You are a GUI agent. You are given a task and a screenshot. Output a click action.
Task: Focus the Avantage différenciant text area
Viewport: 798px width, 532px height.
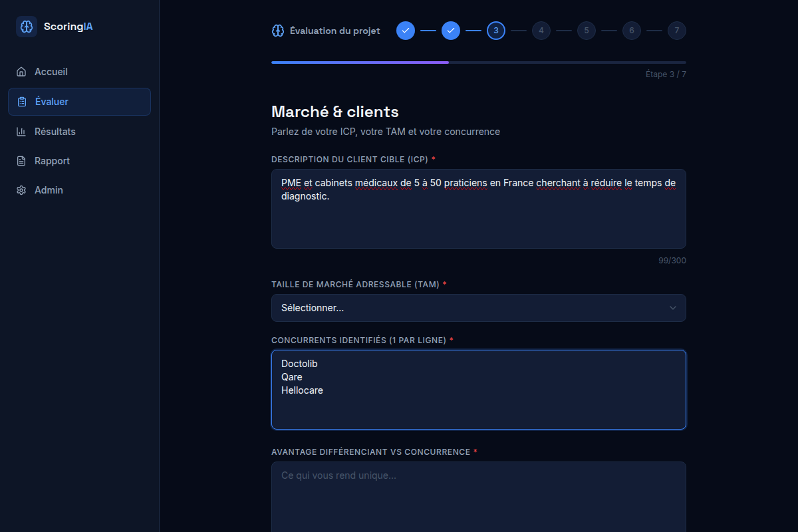479,497
